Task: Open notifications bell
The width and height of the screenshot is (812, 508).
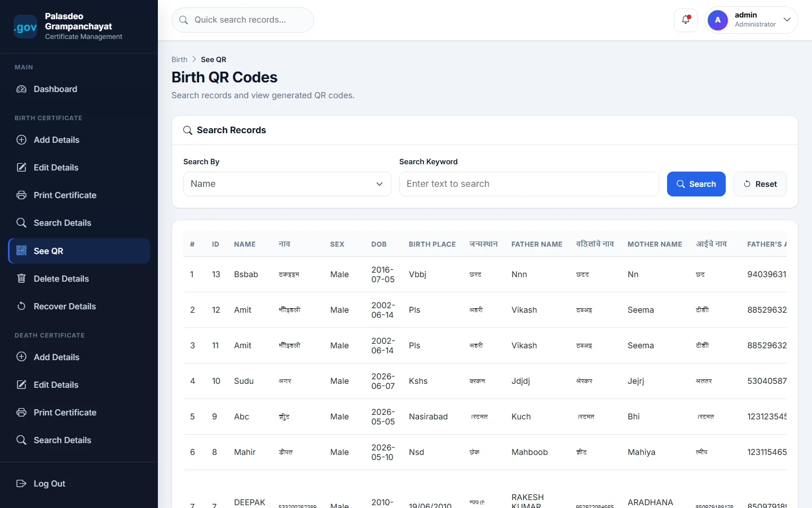Action: [x=686, y=20]
